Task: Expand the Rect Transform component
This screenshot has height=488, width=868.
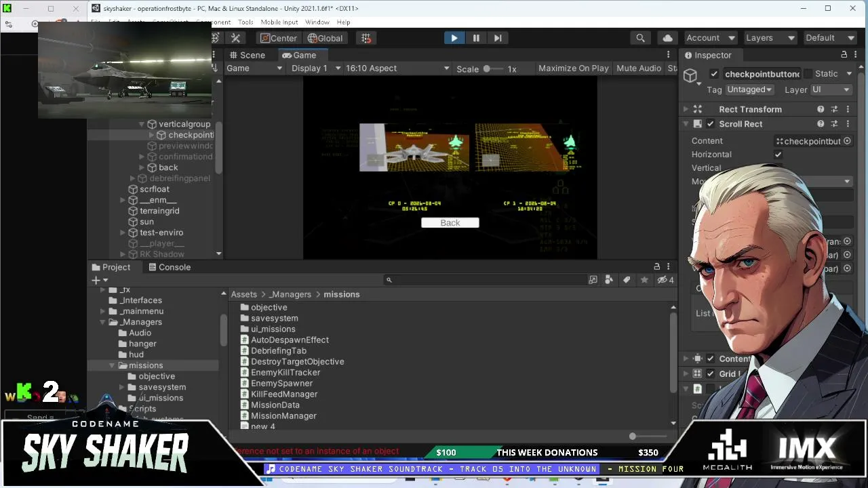Action: (x=686, y=109)
